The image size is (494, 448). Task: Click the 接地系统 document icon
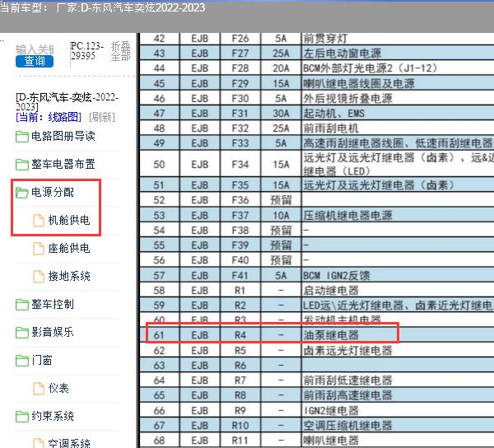pos(39,277)
